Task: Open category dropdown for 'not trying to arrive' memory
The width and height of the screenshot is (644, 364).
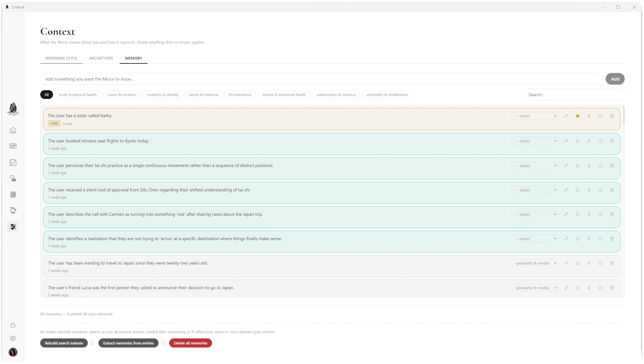Action: (535, 239)
